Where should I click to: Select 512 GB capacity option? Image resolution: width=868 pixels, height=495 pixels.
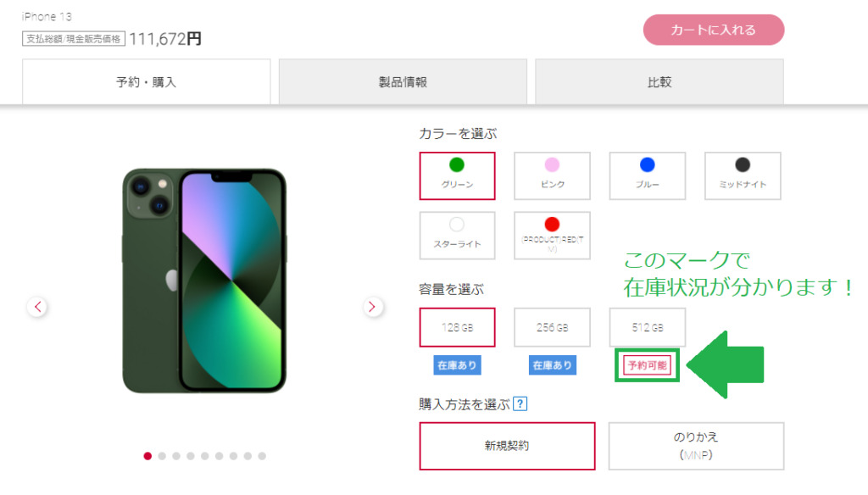coord(647,327)
